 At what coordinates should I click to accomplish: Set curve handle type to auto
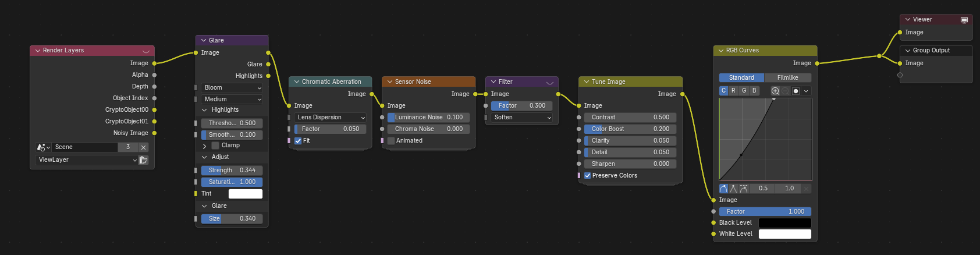click(723, 189)
